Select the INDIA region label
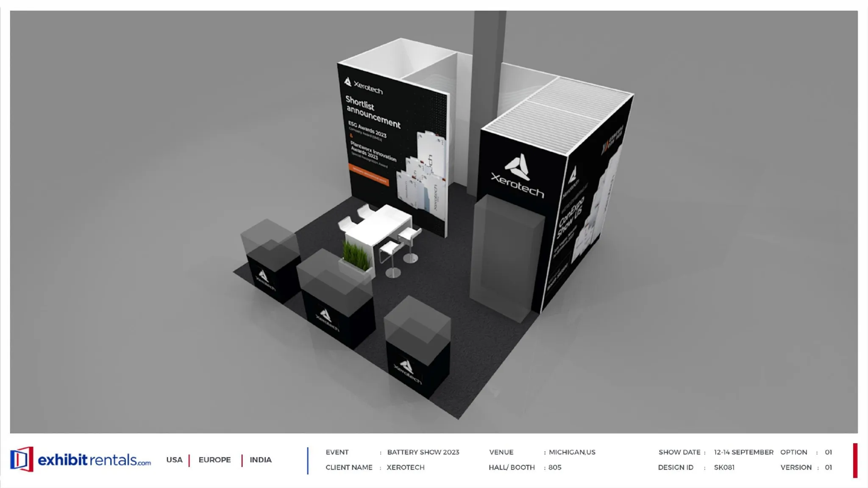This screenshot has width=868, height=488. [x=261, y=460]
